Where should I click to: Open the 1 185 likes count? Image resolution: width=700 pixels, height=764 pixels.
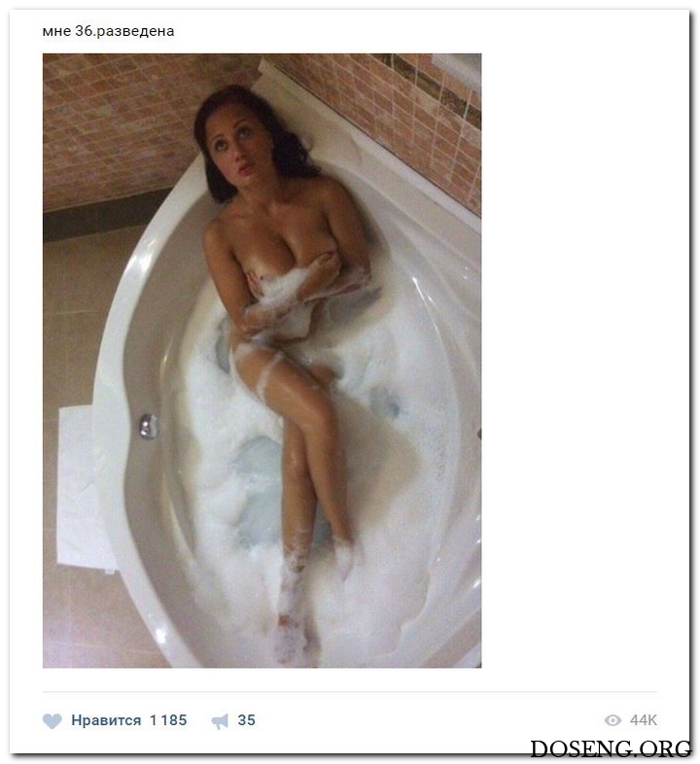[168, 720]
